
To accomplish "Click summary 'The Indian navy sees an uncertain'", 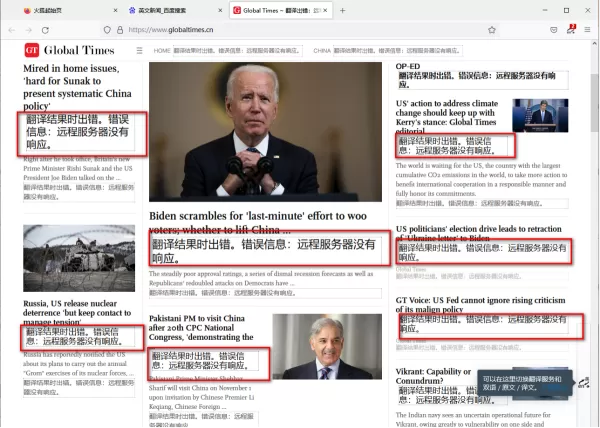I will 473,419.
